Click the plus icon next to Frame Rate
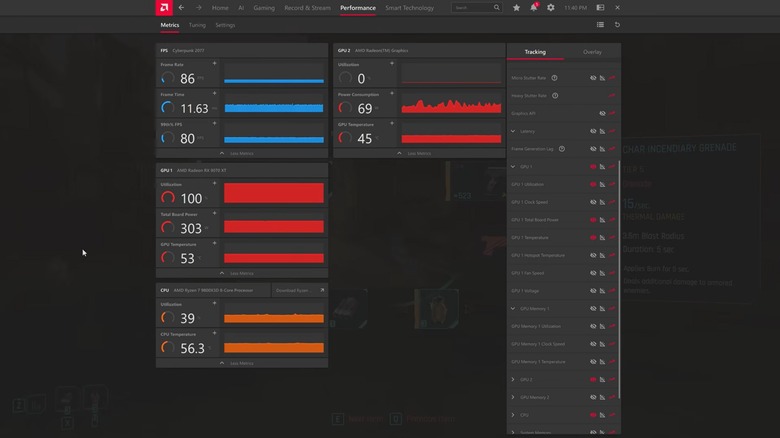Viewport: 780px width, 438px height. [214, 63]
